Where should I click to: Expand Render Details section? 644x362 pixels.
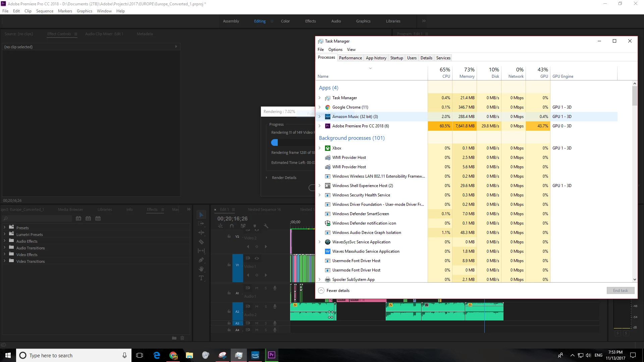tap(267, 178)
